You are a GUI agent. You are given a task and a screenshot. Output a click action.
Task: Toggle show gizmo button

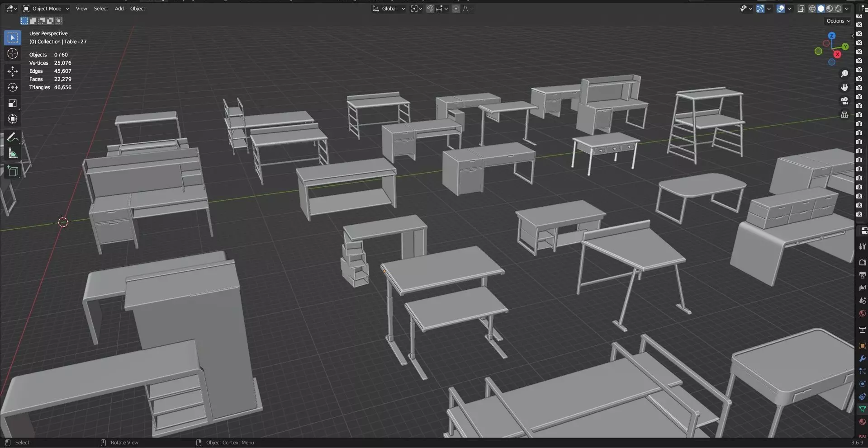(x=760, y=9)
